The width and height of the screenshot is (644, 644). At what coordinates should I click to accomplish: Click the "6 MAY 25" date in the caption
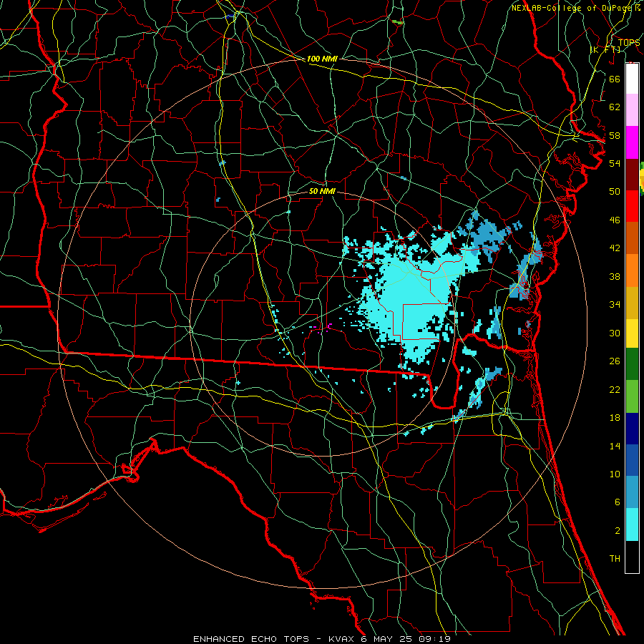coord(388,639)
